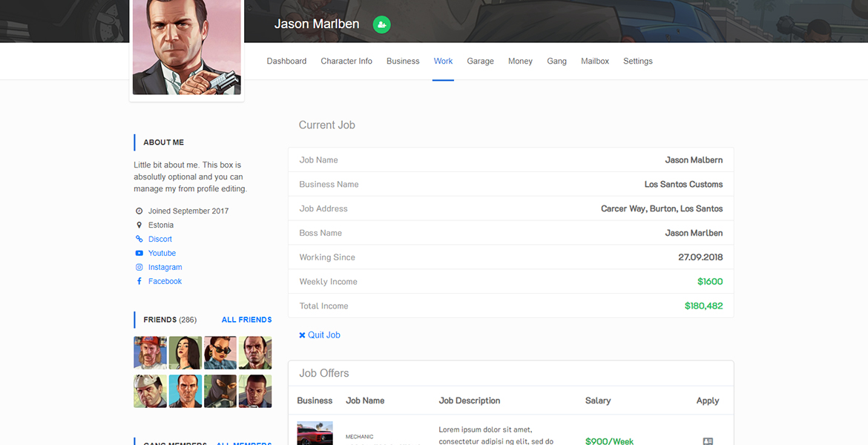Go to the Garage tab

[480, 61]
